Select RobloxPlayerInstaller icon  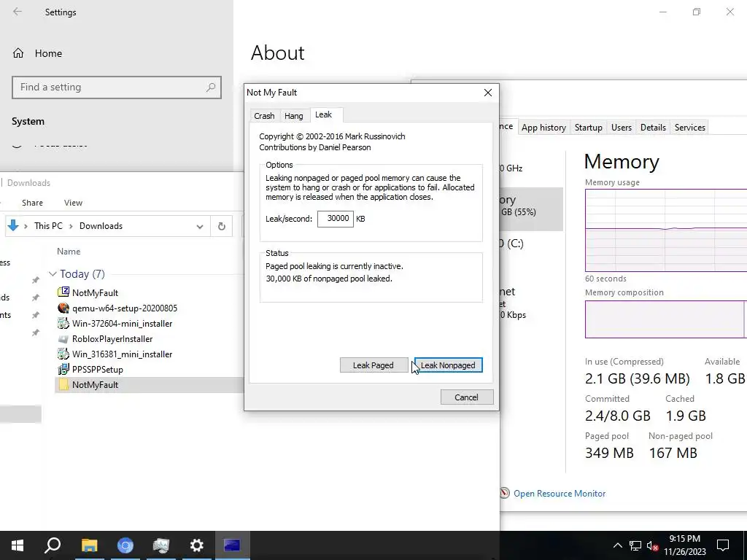[63, 338]
